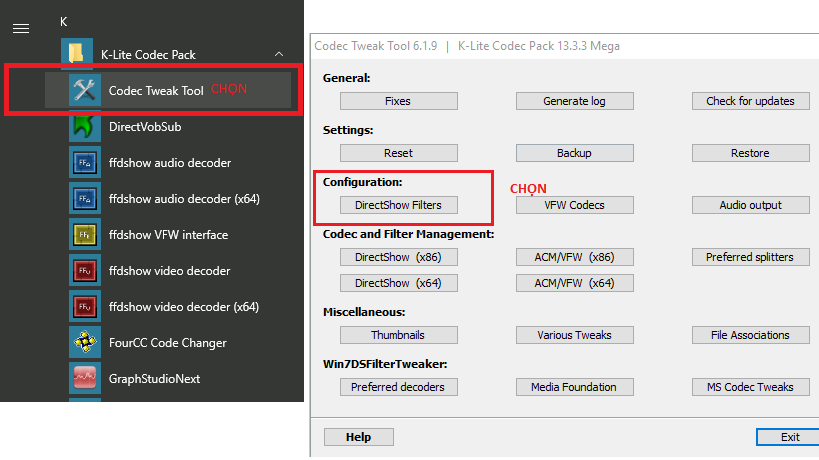Click the GraphStudioNext icon
This screenshot has width=819, height=460.
click(x=85, y=379)
